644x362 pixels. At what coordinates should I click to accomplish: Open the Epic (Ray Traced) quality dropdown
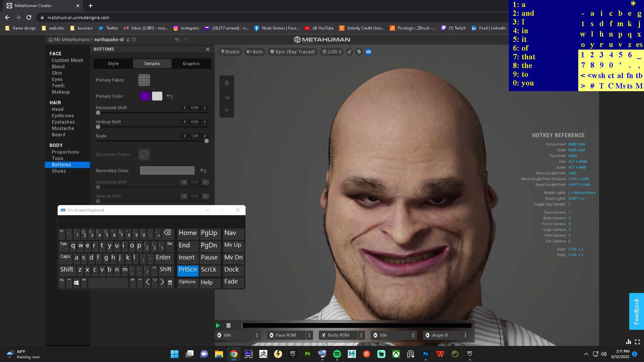tap(293, 52)
